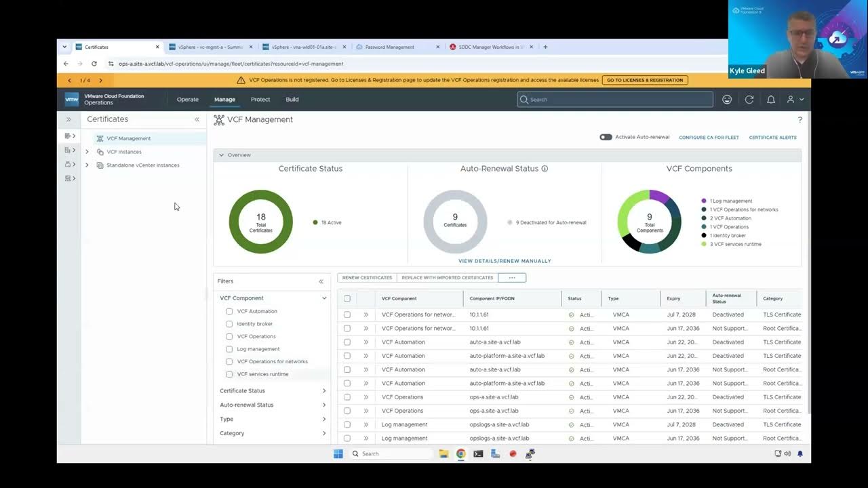Screen dimensions: 868x488
Task: Open the Manage menu
Action: (224, 100)
